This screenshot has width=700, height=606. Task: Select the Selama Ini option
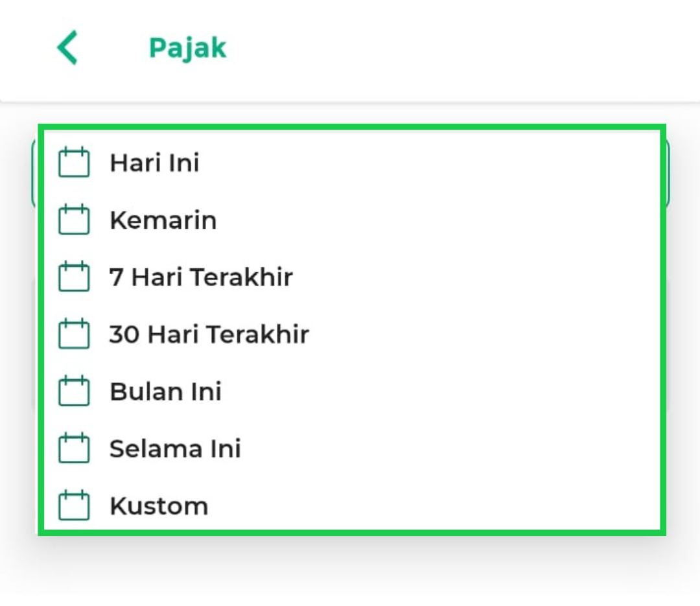click(x=175, y=449)
